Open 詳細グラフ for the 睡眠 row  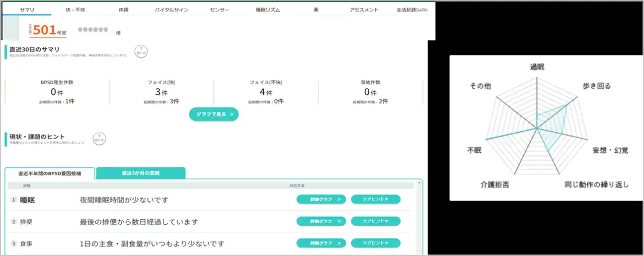click(x=321, y=200)
